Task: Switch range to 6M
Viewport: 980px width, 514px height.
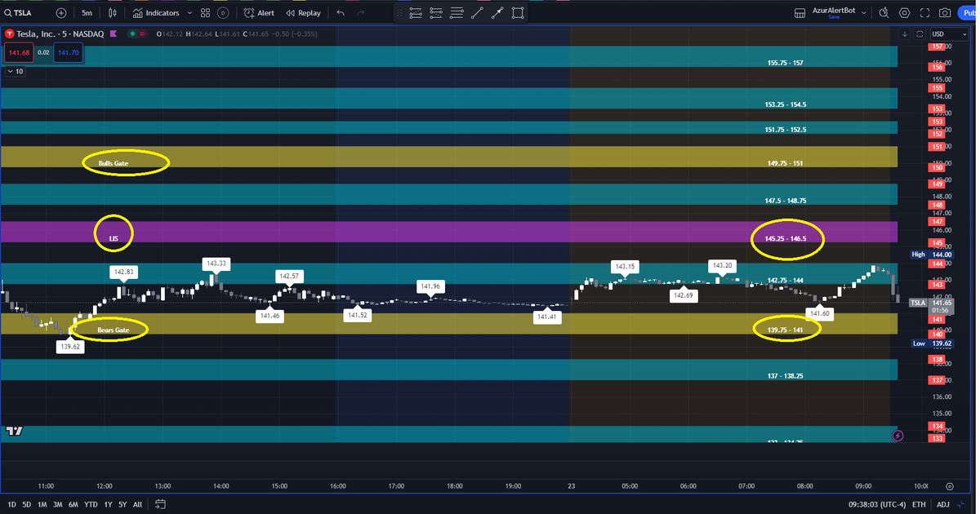Action: click(73, 504)
